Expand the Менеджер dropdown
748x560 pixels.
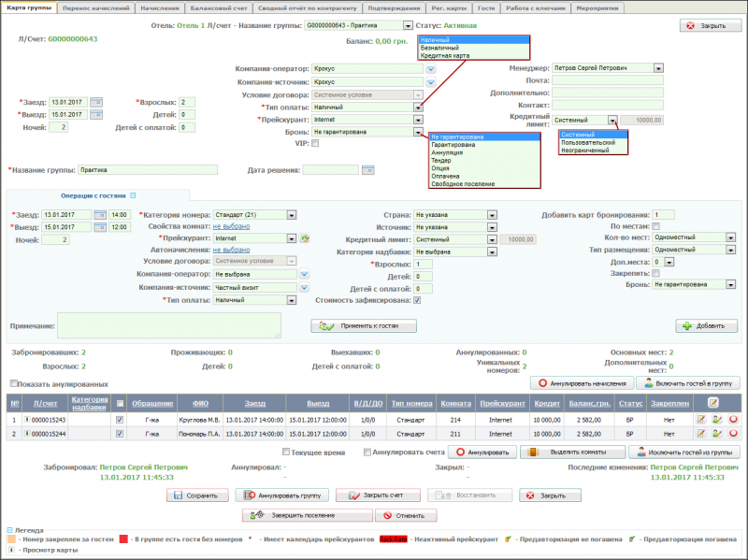[x=658, y=68]
